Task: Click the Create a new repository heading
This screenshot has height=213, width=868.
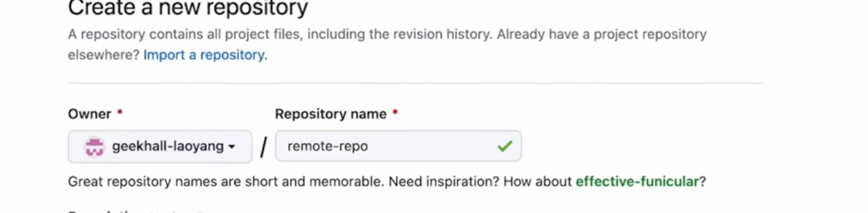Action: [x=188, y=9]
